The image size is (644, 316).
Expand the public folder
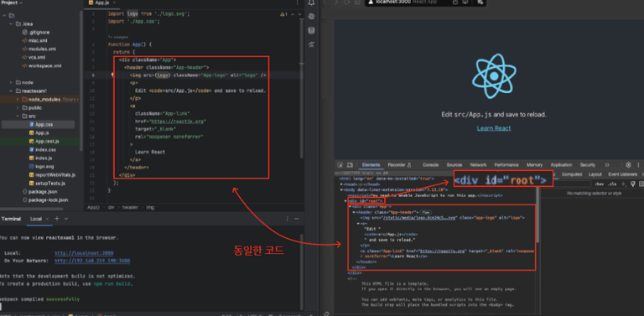[18, 107]
